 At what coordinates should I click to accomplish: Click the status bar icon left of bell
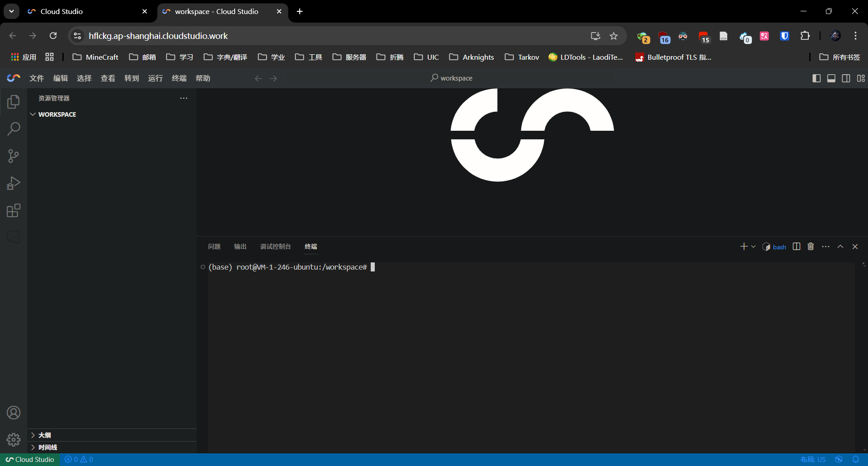[839, 459]
